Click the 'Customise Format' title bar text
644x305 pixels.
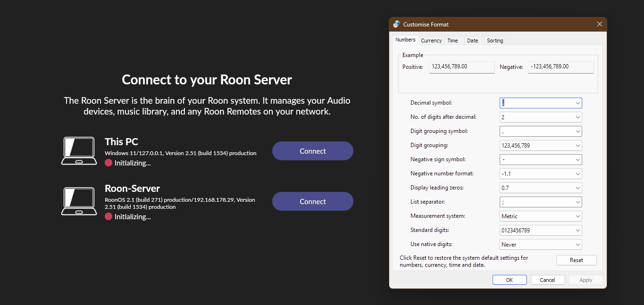pos(426,24)
